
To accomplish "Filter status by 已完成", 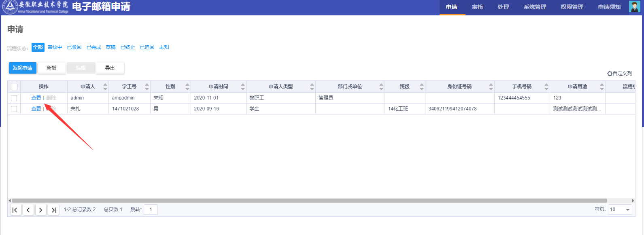I will coord(94,47).
